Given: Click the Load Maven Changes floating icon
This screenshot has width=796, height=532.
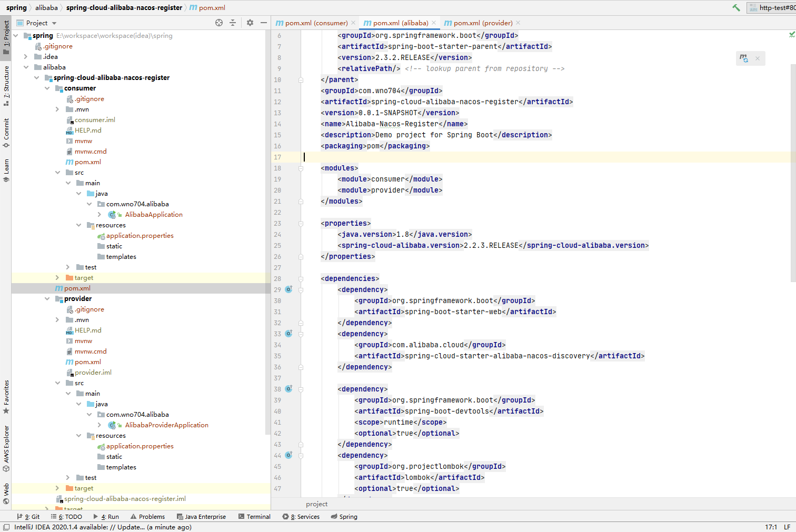Looking at the screenshot, I should [743, 58].
